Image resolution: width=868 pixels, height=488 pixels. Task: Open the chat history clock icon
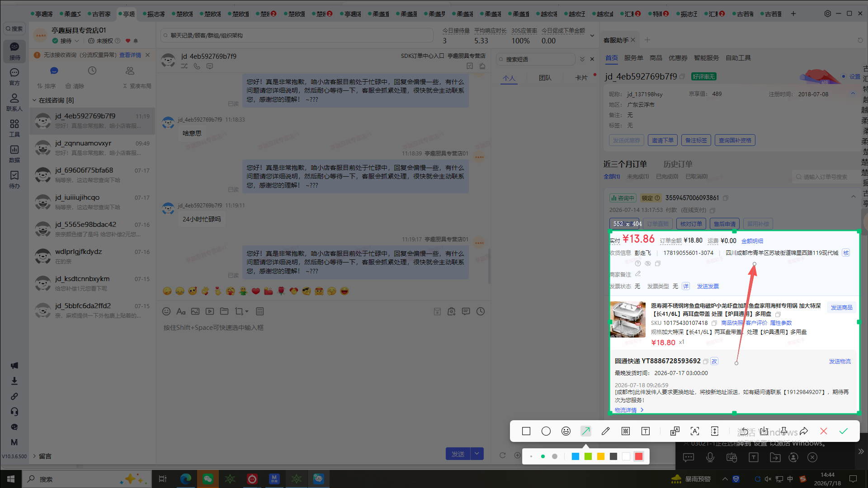[481, 311]
